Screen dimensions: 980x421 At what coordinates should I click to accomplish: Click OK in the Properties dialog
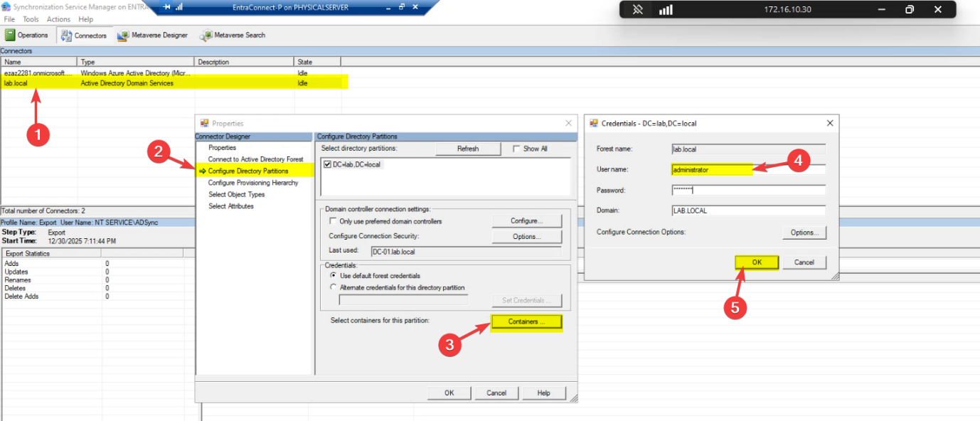tap(449, 393)
